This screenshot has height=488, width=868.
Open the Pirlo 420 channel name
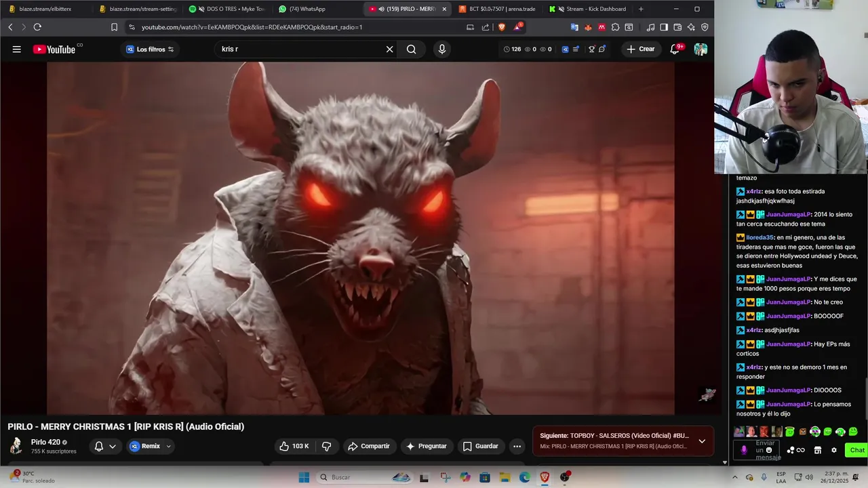45,442
